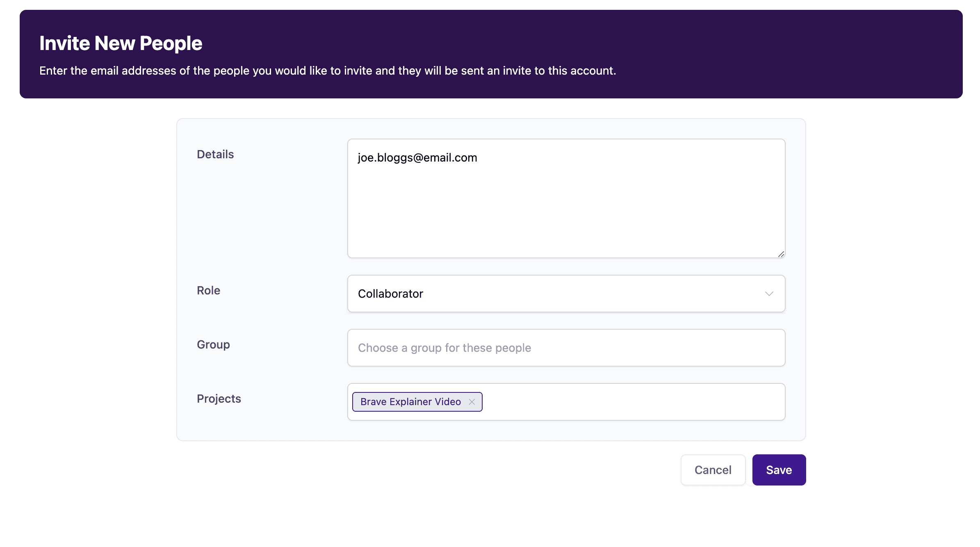
Task: Click the Group selection field
Action: click(566, 348)
